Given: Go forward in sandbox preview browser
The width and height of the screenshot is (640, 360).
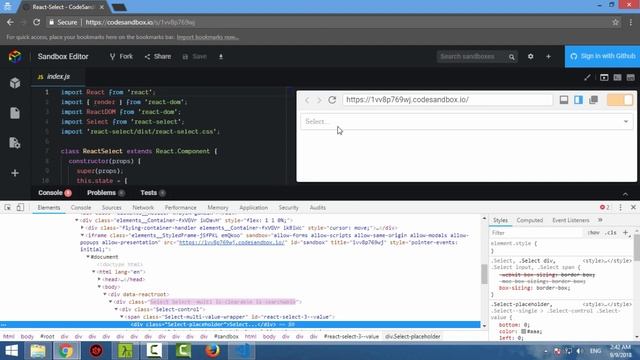Looking at the screenshot, I should click(319, 100).
